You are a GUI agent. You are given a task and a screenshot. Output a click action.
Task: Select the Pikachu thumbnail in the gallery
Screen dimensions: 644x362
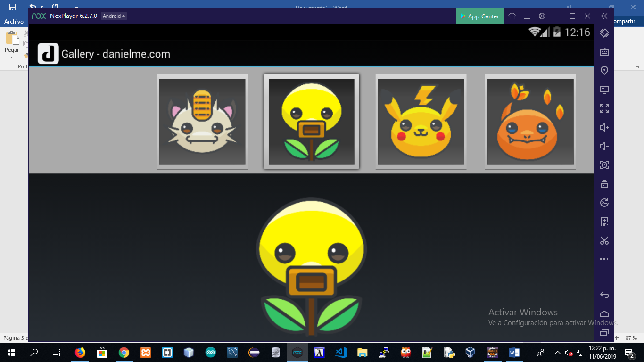pos(421,122)
